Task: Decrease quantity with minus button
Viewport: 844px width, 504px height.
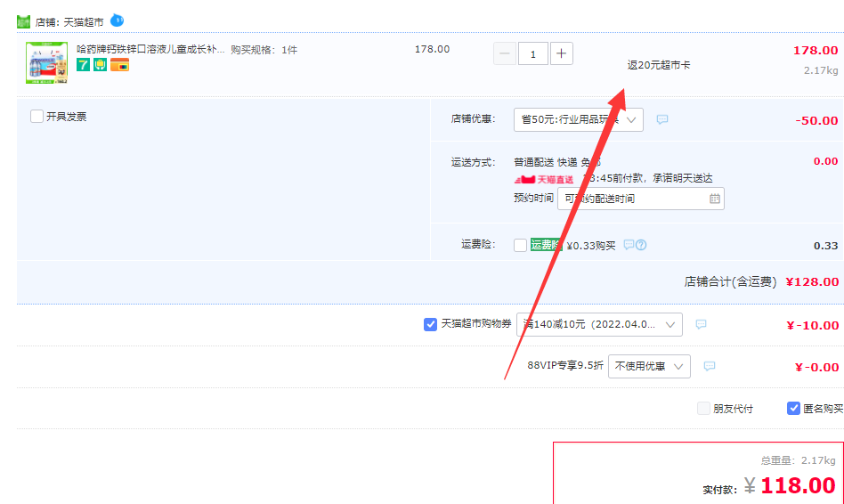Action: tap(505, 53)
